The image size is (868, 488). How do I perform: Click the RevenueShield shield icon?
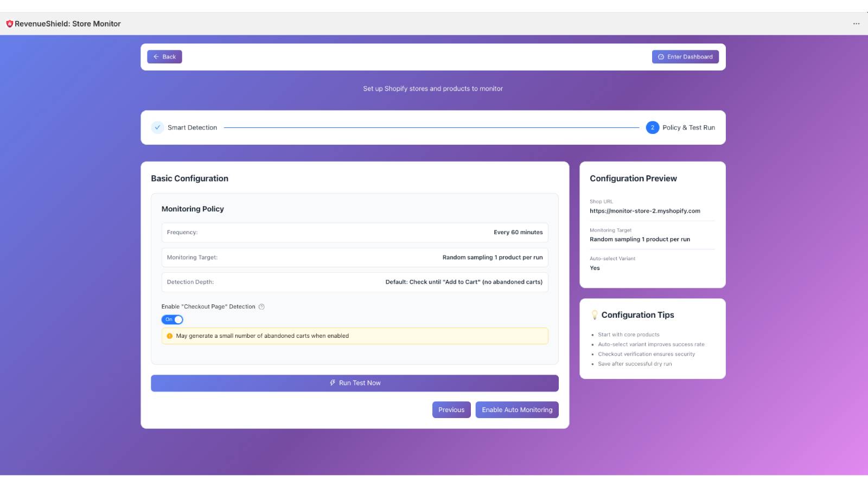(x=10, y=23)
